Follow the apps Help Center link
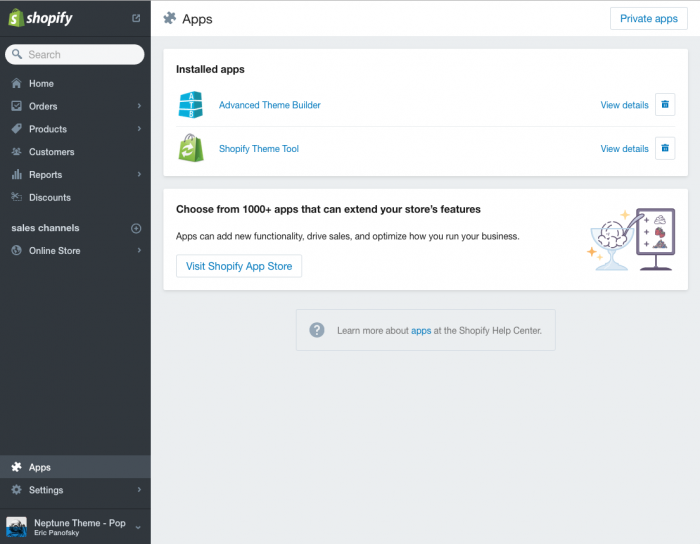This screenshot has height=544, width=700. [421, 331]
